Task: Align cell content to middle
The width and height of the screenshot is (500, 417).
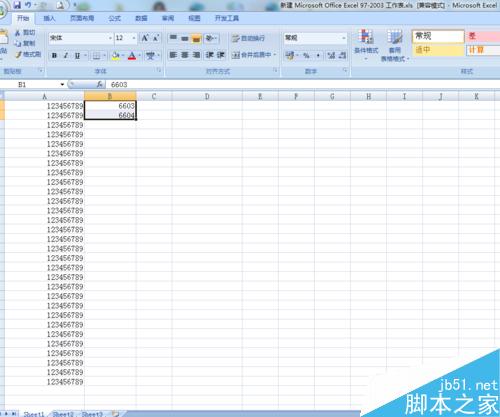Action: 185,38
